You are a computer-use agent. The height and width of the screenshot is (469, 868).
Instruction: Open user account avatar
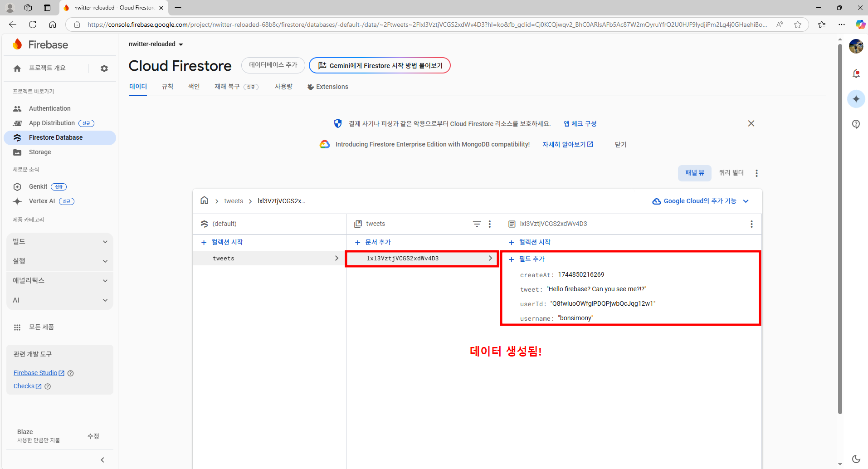856,46
